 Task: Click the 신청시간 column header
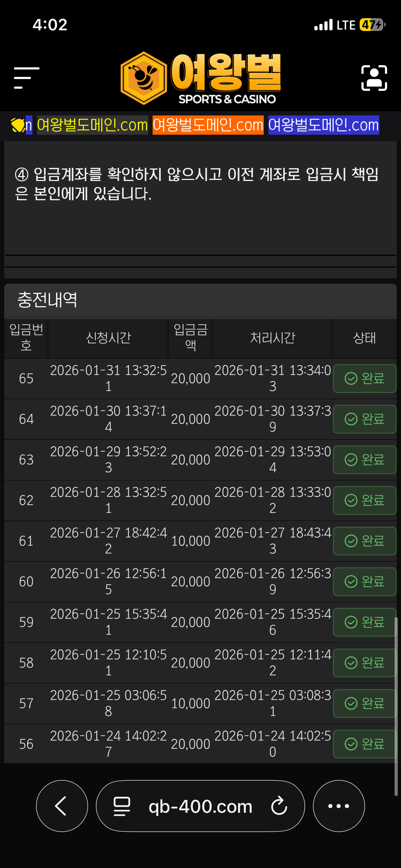pos(108,338)
